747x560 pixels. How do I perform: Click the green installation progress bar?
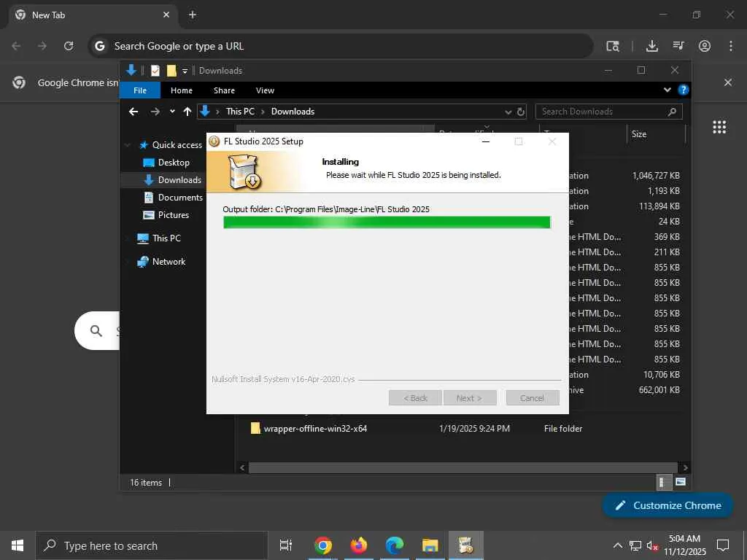pos(387,222)
